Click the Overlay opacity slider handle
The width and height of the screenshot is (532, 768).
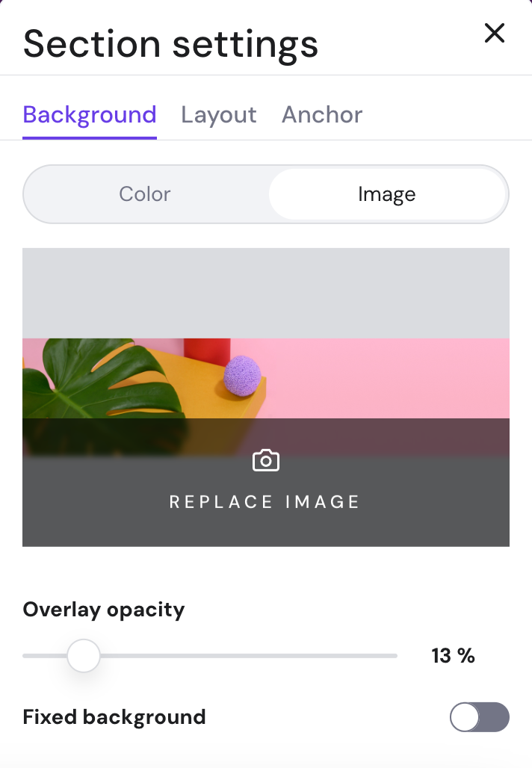(x=84, y=656)
